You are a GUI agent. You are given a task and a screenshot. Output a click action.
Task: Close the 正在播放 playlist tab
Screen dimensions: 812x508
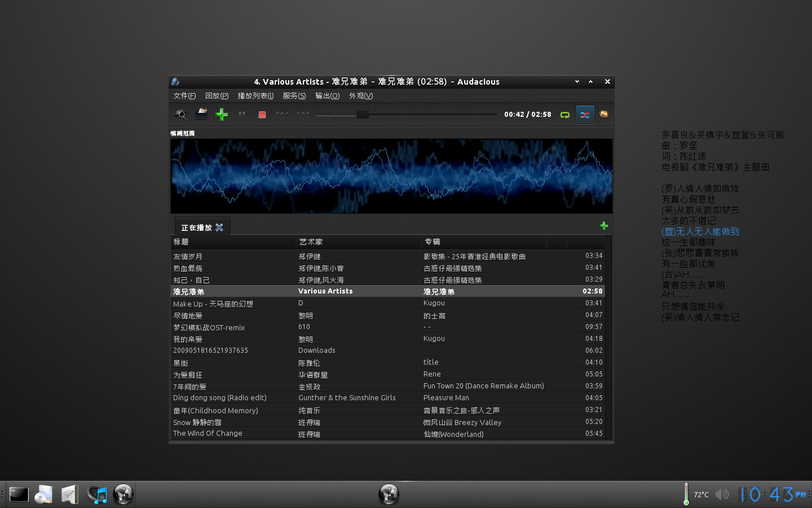point(219,227)
